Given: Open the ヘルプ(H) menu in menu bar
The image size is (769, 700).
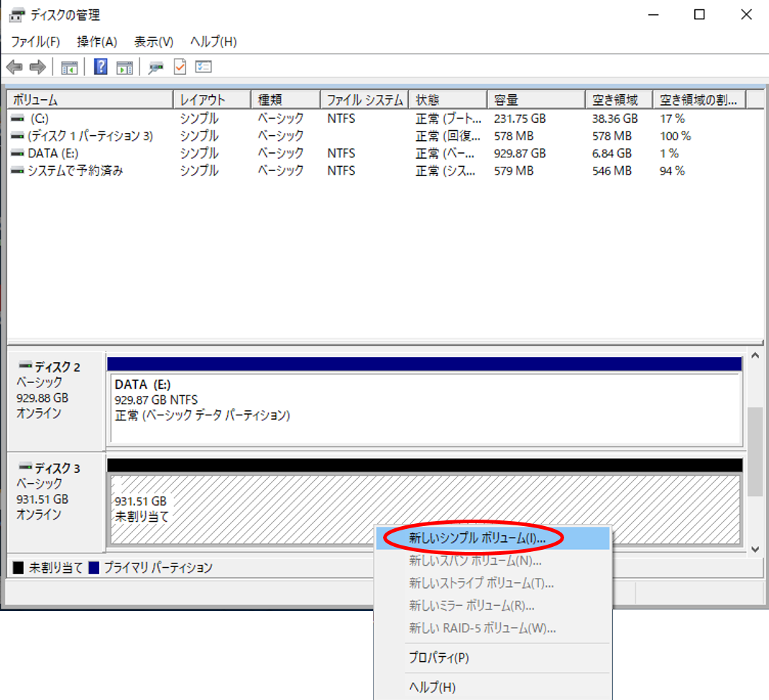Looking at the screenshot, I should click(x=213, y=42).
